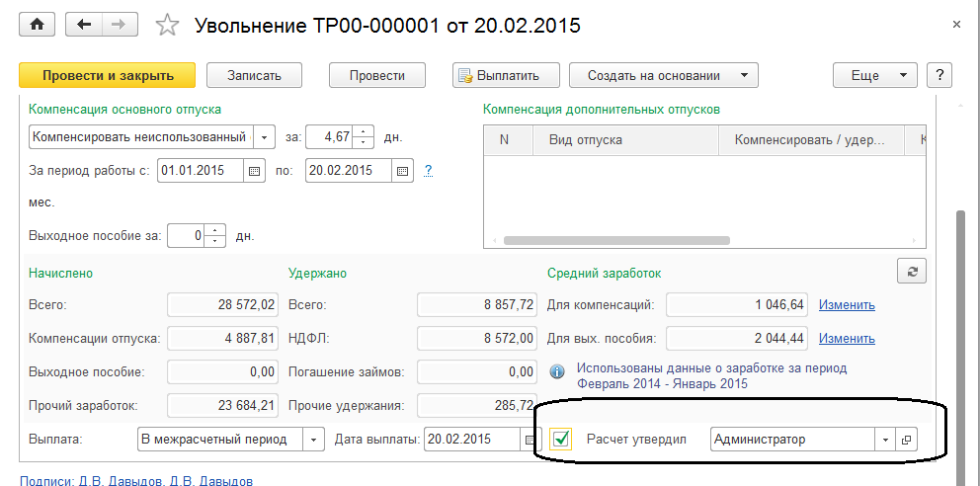Open calendar for period end date 20.02.2015
Screen dimensions: 980x486
[x=402, y=170]
